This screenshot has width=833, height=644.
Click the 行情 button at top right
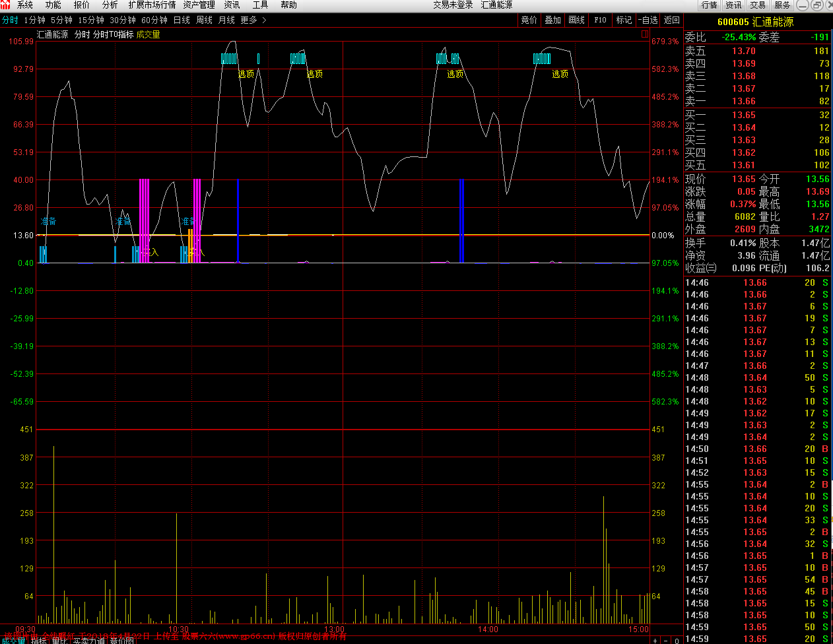point(710,5)
